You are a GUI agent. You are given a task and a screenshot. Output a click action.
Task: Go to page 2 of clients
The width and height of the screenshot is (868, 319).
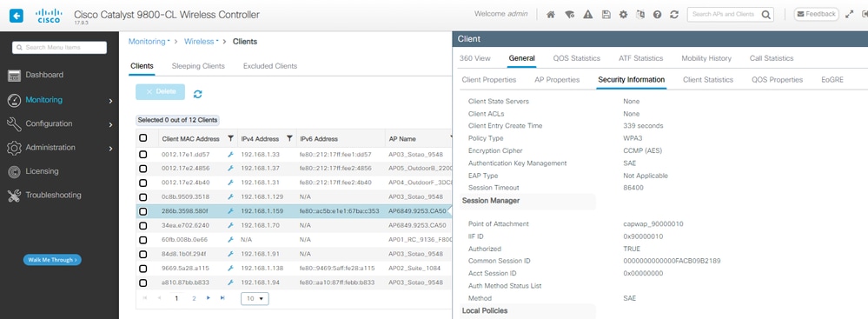coord(194,298)
